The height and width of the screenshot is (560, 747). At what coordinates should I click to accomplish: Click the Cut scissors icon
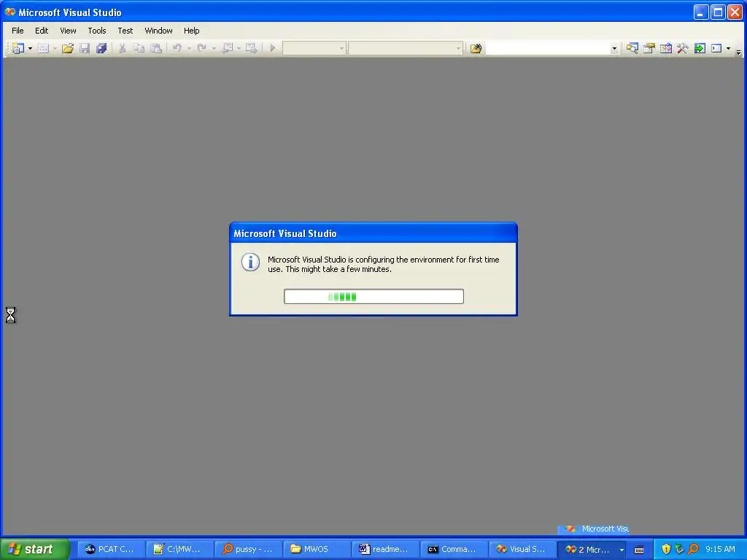[122, 48]
